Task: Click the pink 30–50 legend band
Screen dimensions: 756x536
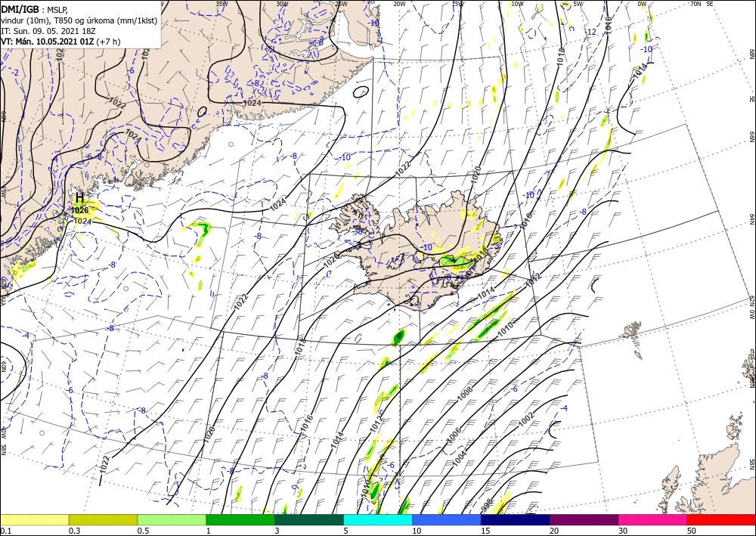Action: 653,519
